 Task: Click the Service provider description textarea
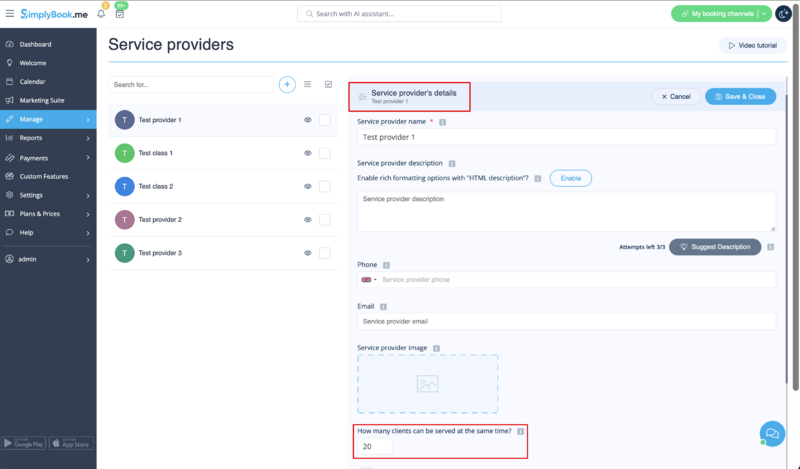point(566,211)
